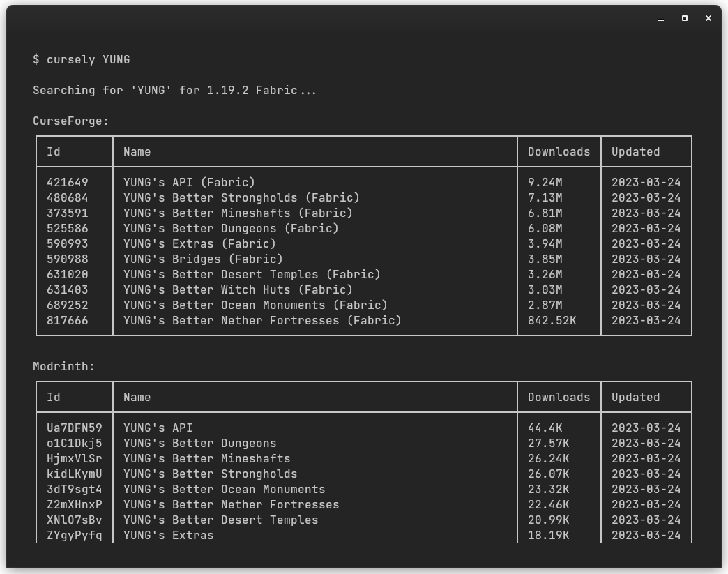Select Modrinth id Z2mXHnxP
Screen dimensions: 728x574
(75, 504)
